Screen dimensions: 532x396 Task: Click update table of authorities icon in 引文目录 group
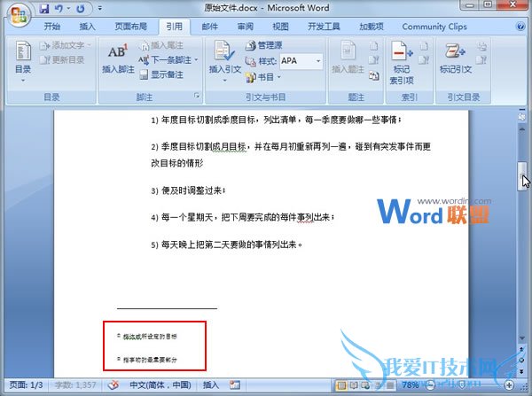481,60
